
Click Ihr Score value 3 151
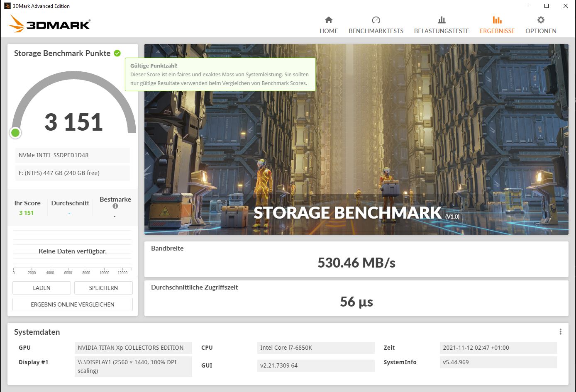coord(26,213)
